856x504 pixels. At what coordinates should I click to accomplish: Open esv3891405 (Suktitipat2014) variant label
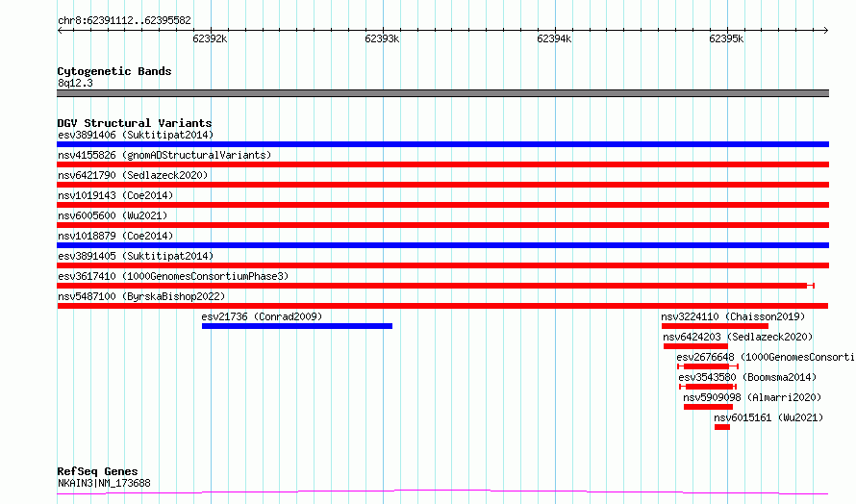pos(136,256)
